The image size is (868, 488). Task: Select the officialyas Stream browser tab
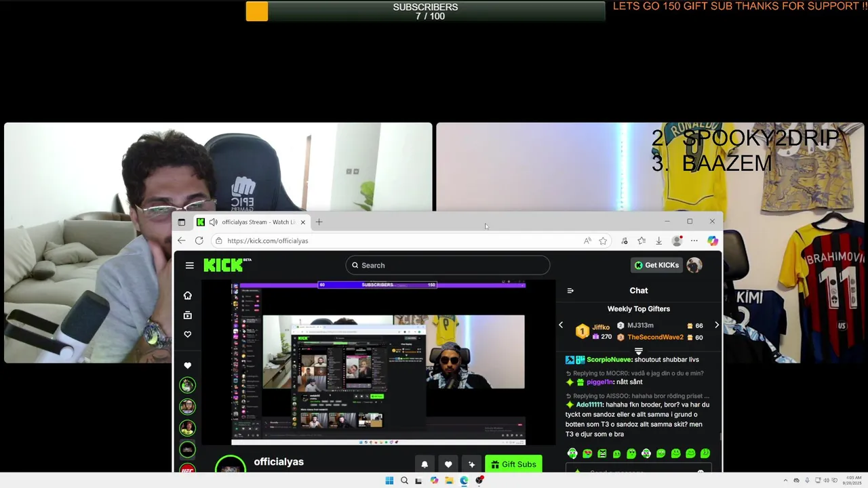tap(251, 222)
